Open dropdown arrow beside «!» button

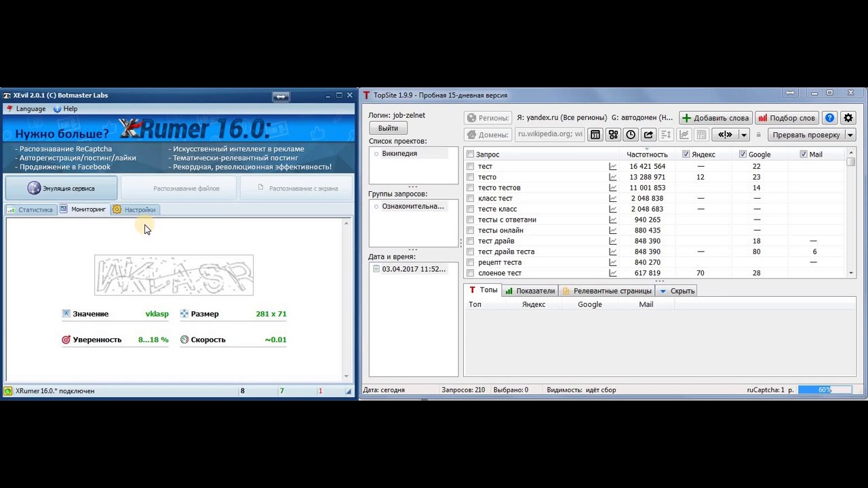click(x=744, y=135)
